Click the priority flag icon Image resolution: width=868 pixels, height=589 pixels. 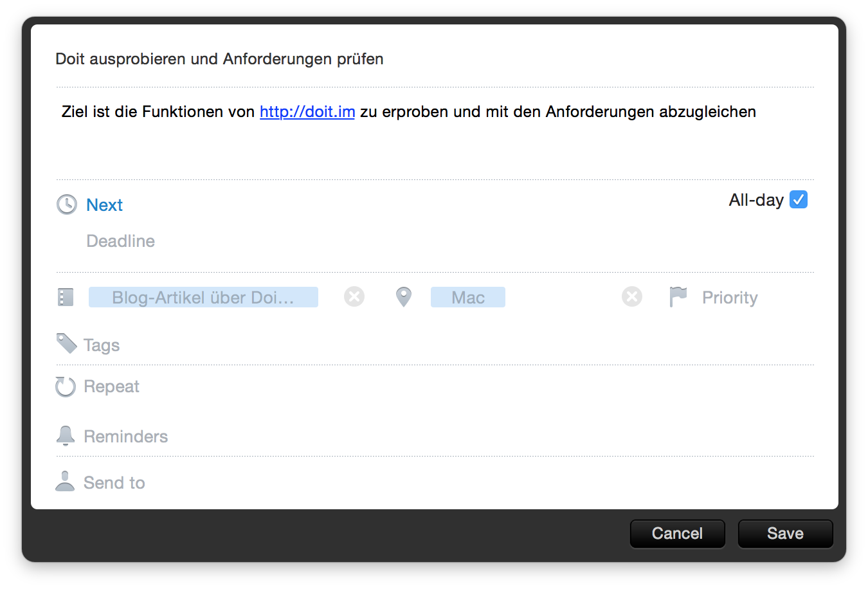tap(678, 297)
